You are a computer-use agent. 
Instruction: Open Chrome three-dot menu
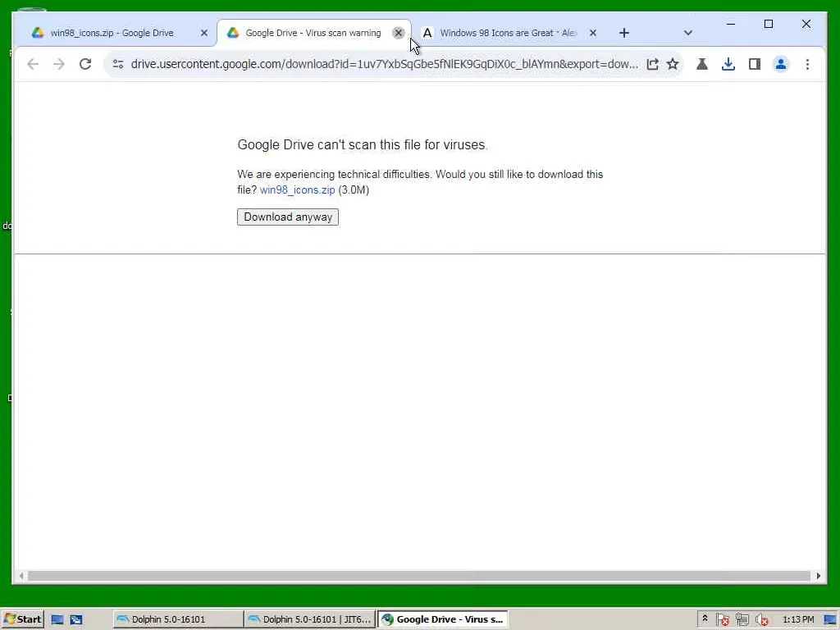807,64
